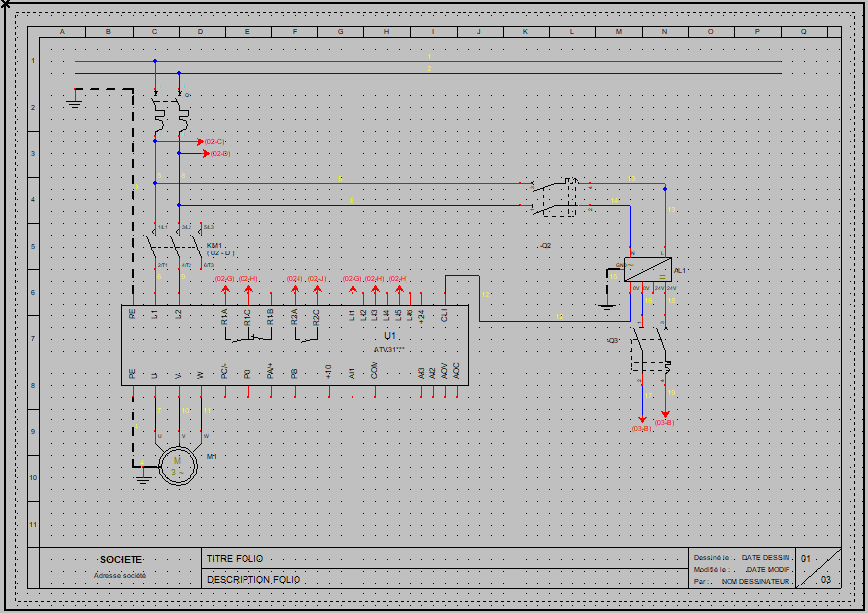Click the U1 ATV31 drive label
Image resolution: width=868 pixels, height=613 pixels.
[390, 336]
